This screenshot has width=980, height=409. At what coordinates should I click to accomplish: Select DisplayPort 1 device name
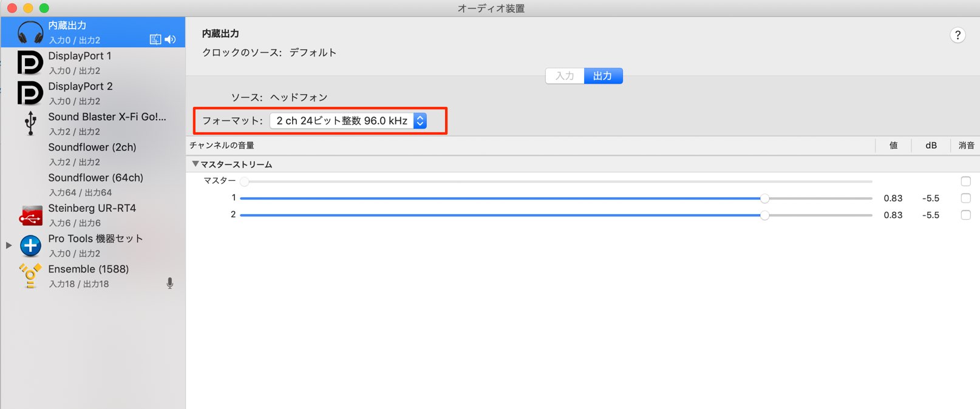80,56
